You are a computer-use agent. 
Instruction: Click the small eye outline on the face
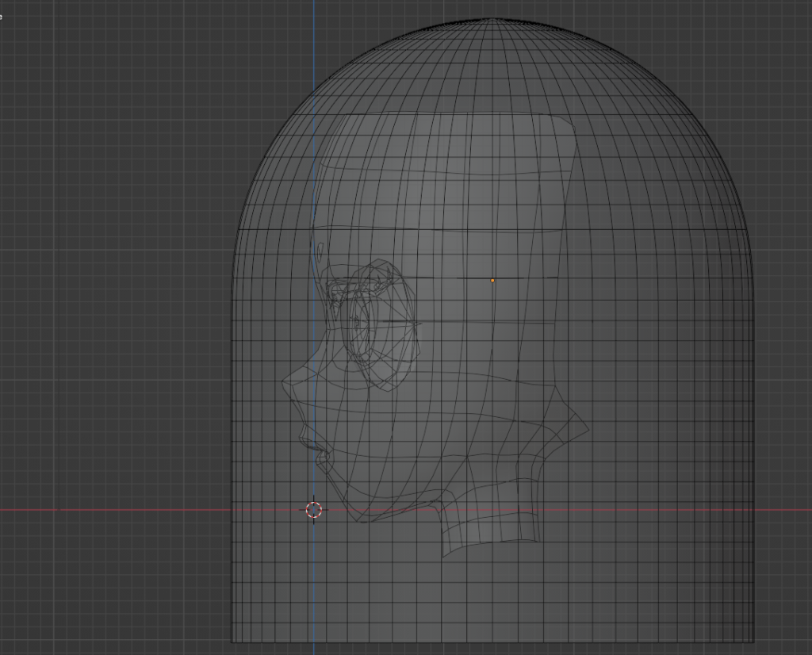320,252
